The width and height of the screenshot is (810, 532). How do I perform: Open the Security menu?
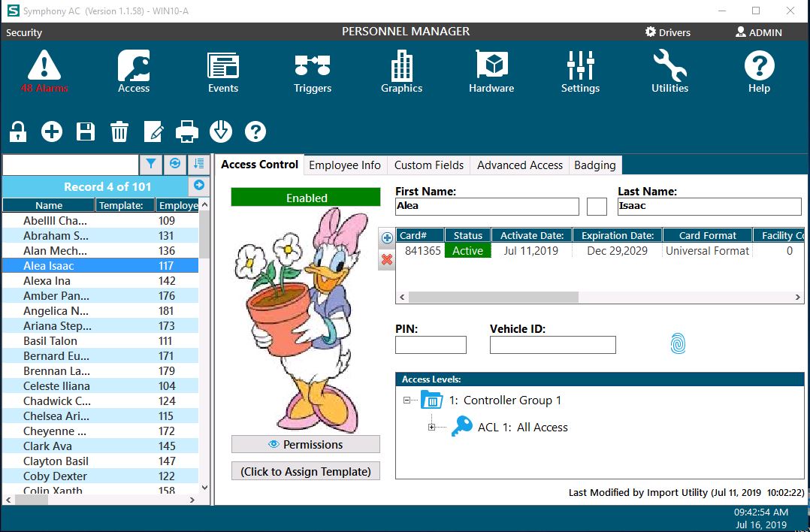coord(24,32)
